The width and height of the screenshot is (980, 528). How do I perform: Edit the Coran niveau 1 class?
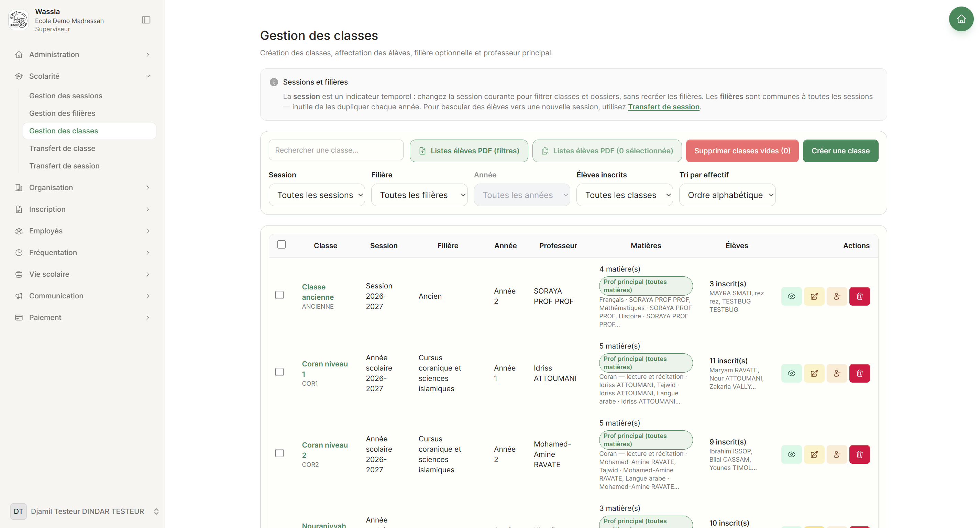click(x=814, y=373)
